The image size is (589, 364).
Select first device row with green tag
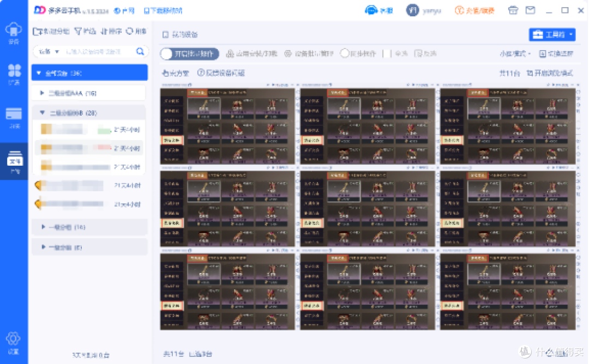(x=90, y=130)
